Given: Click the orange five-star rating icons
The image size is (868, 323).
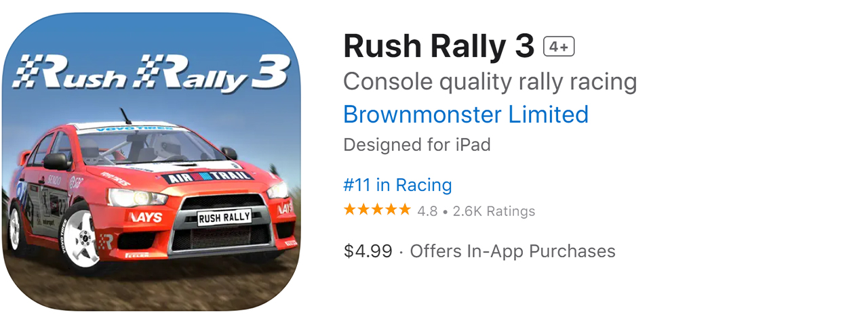Looking at the screenshot, I should pos(377,211).
